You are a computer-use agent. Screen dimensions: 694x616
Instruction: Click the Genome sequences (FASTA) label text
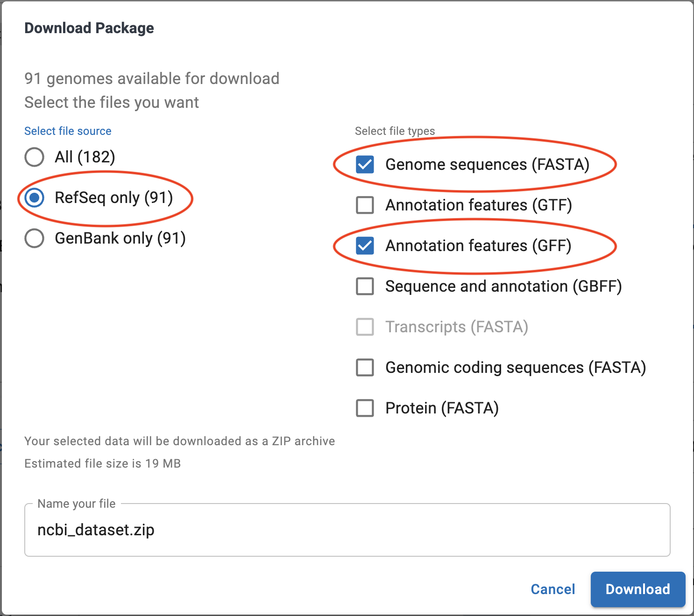point(487,165)
